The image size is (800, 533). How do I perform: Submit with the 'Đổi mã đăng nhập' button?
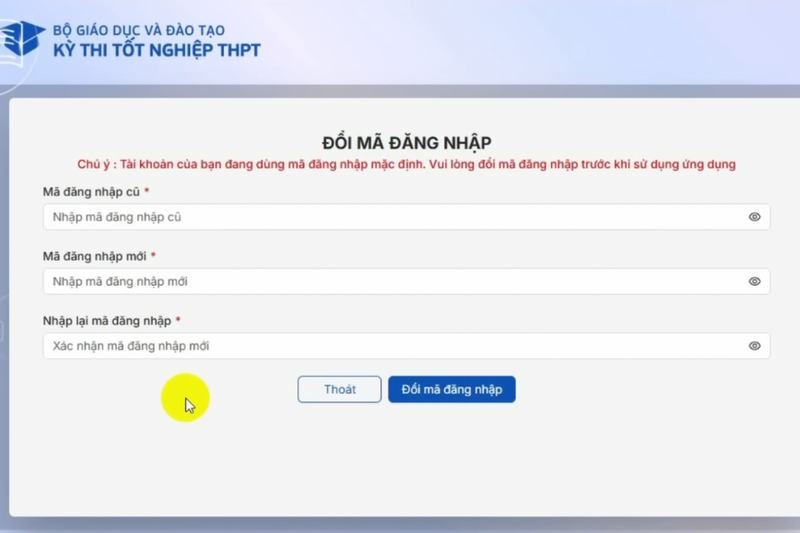(x=452, y=389)
